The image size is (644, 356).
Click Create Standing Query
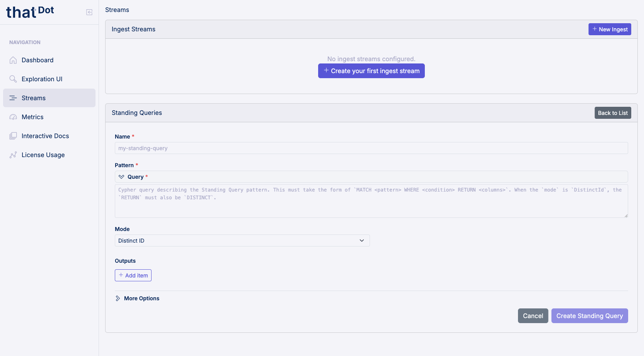tap(589, 316)
